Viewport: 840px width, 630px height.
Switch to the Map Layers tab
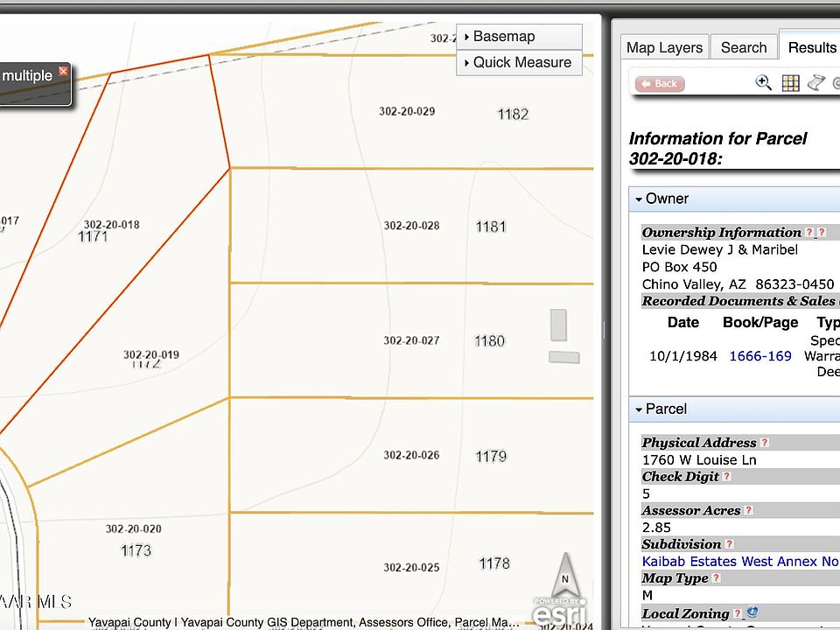click(664, 47)
